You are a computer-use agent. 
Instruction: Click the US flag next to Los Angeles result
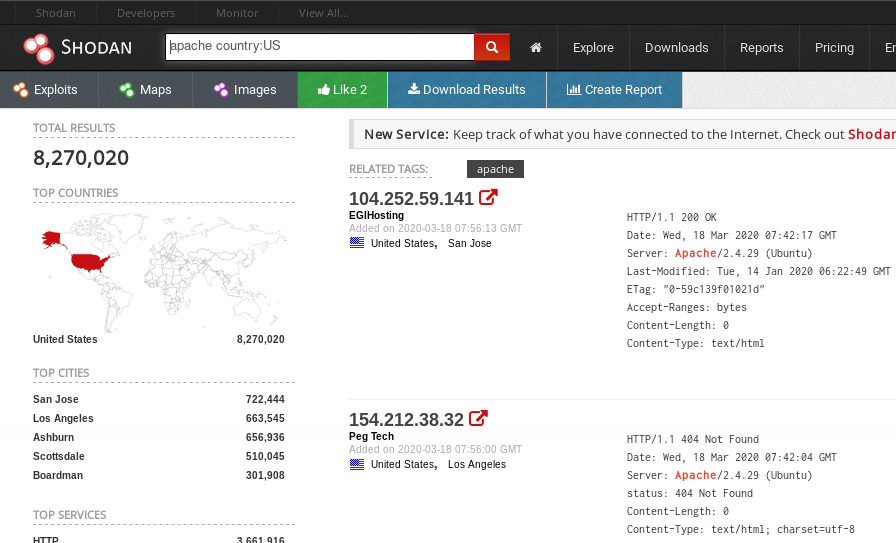357,464
